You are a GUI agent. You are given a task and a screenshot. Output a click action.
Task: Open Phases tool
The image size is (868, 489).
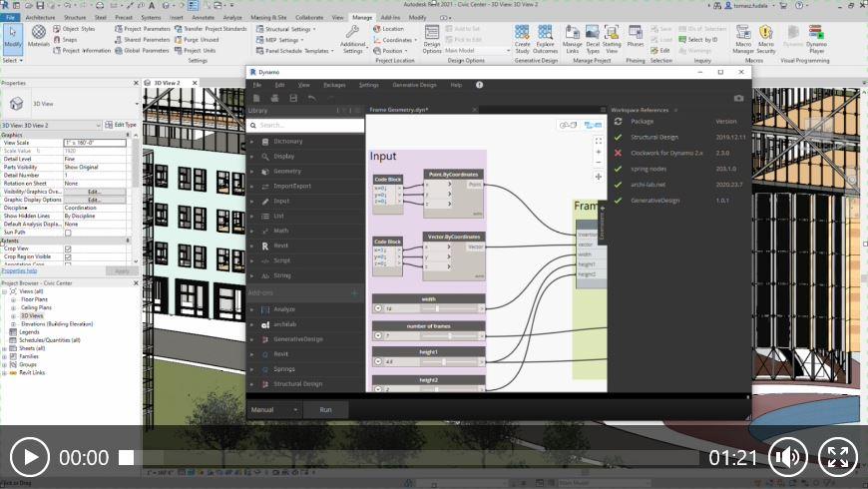635,37
